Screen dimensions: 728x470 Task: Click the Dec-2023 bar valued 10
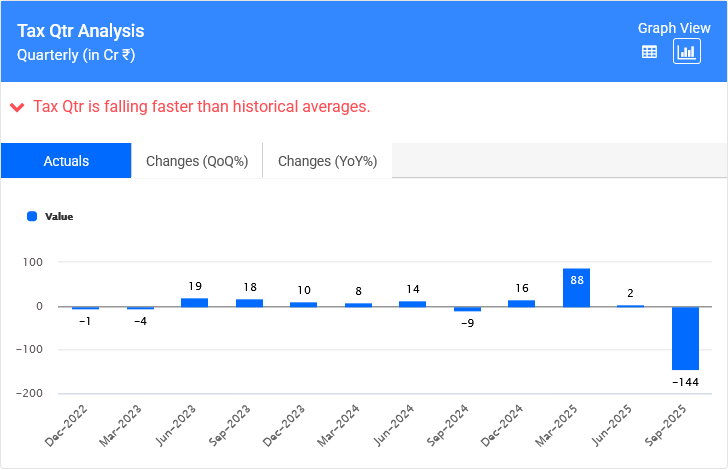303,304
